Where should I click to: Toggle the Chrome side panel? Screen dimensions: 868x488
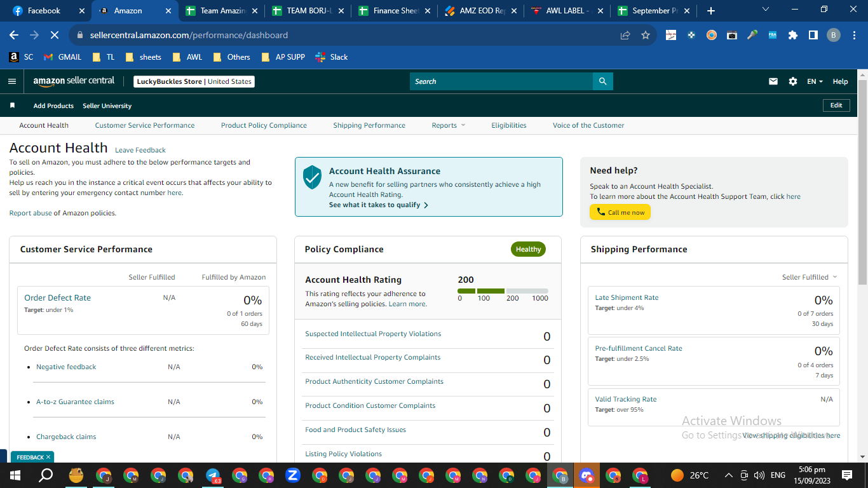coord(813,35)
